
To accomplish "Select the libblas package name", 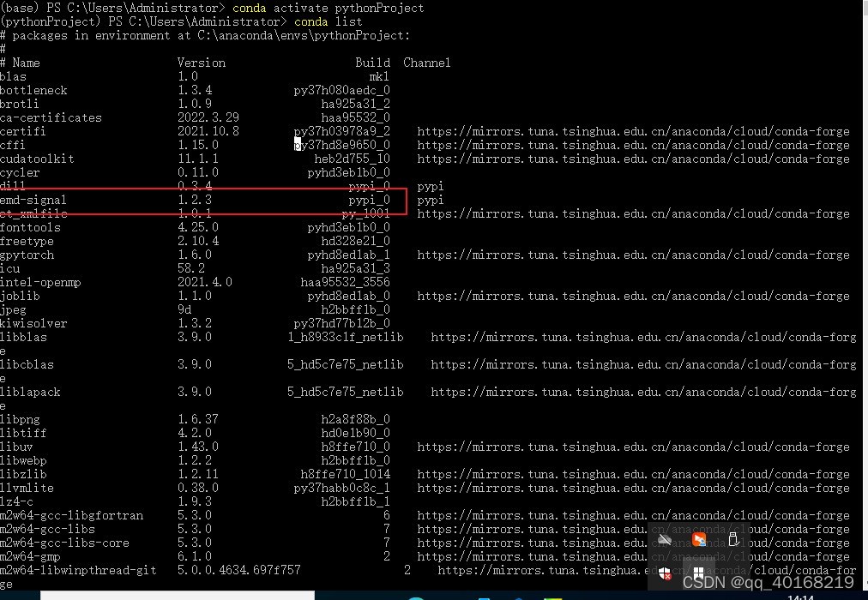I will (27, 337).
